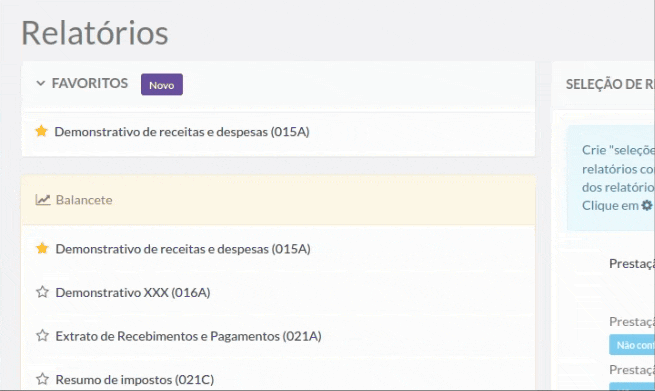Open Demonstrativo XXX (016A) report
This screenshot has height=391, width=655.
(133, 292)
